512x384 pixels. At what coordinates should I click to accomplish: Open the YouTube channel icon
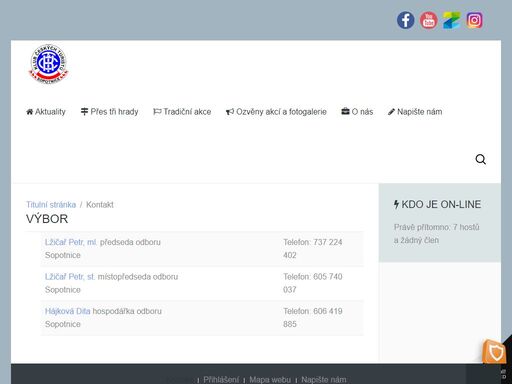[428, 20]
